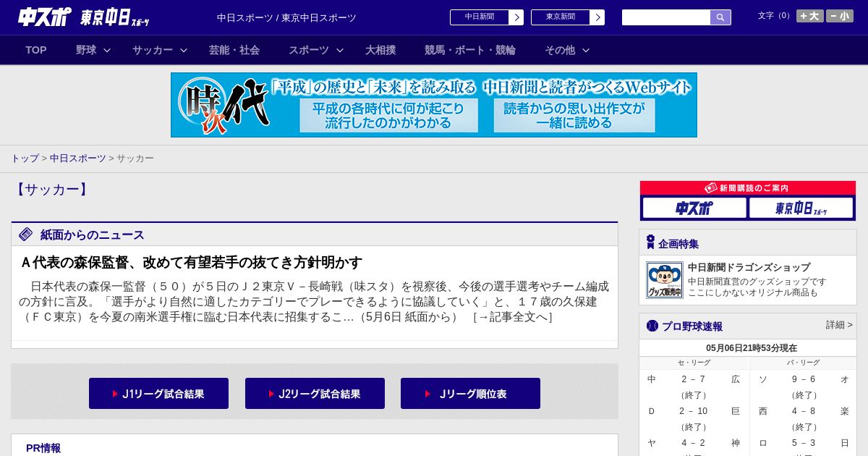Click the 【サッカー】 page heading
Screen dimensions: 868x456
[51, 190]
